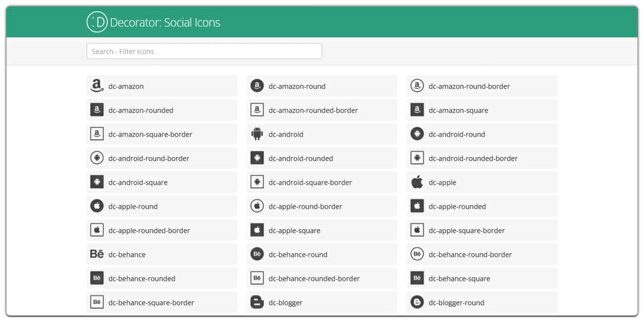This screenshot has width=644, height=322.
Task: Select the dc-amazon-round icon
Action: [257, 86]
